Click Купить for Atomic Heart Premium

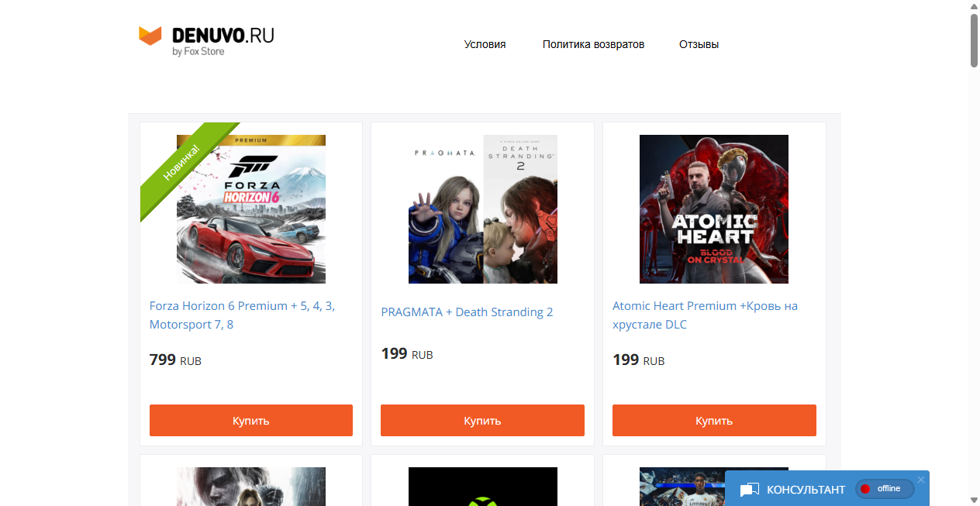(x=714, y=420)
